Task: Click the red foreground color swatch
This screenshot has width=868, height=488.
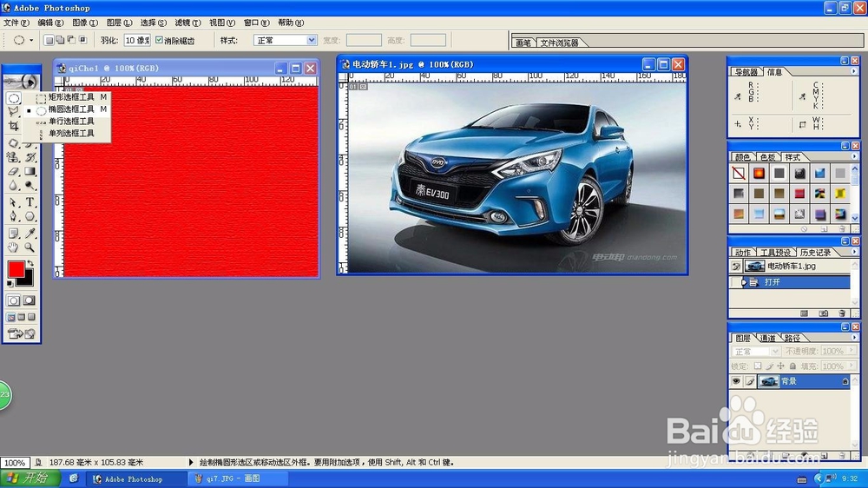Action: click(x=16, y=269)
